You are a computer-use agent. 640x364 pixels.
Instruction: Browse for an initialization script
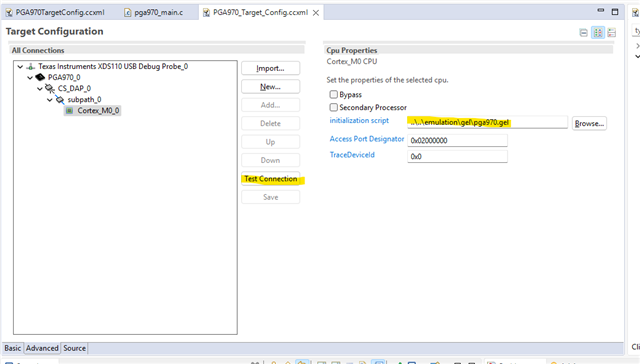click(x=589, y=123)
